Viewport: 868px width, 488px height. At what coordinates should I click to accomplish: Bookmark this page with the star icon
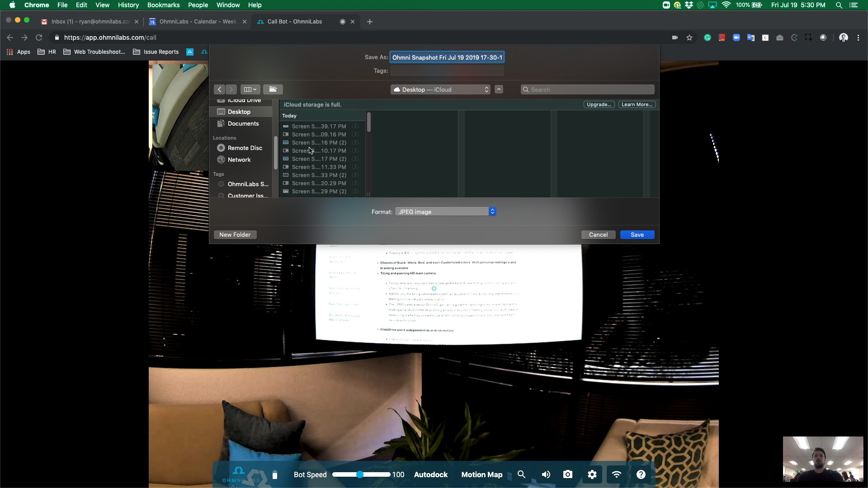tap(689, 38)
